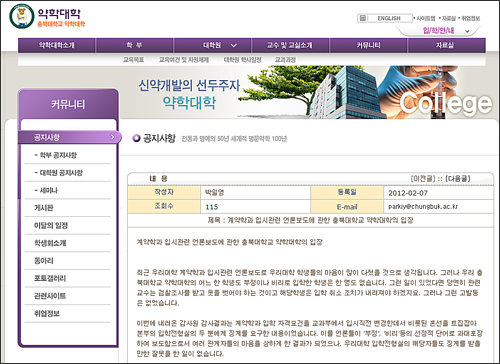The image size is (500, 364).
Task: Open the 커뮤니티 main menu
Action: [368, 45]
